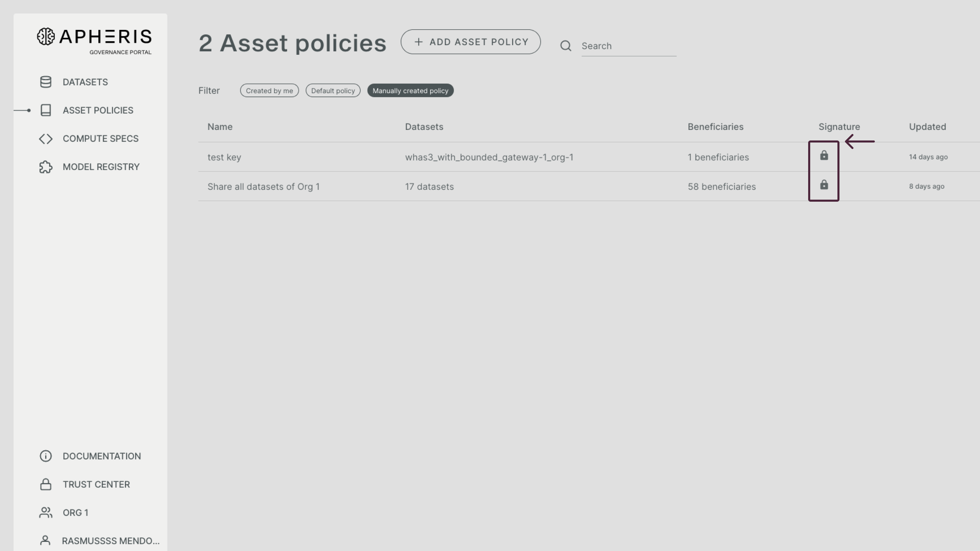Click inside the Search input field

click(x=628, y=46)
